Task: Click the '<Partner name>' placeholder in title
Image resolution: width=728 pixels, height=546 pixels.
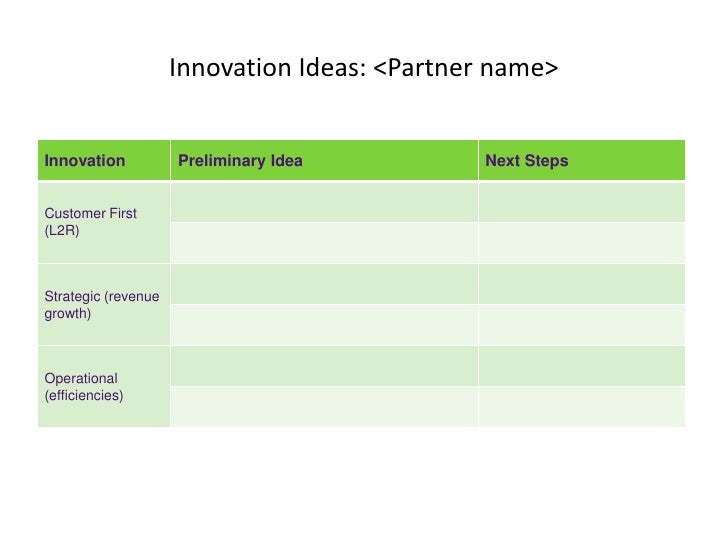Action: coord(465,68)
